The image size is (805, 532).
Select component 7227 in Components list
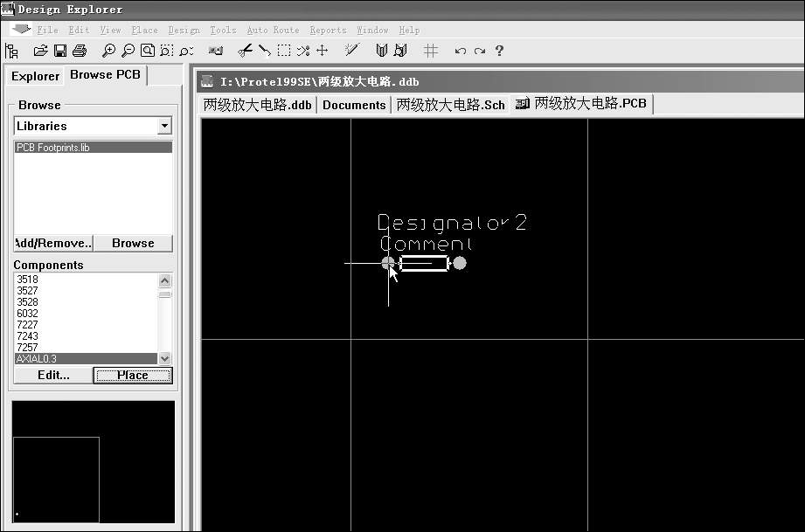pyautogui.click(x=27, y=325)
